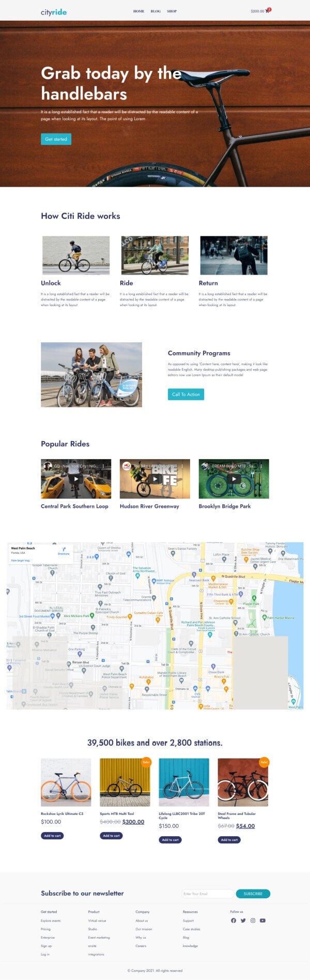
Task: Open the View larger map link
Action: (x=21, y=560)
